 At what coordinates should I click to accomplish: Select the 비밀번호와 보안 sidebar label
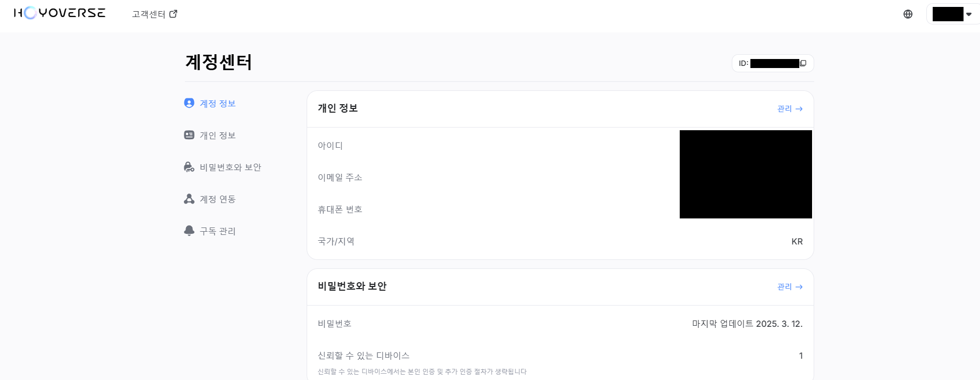pos(231,167)
